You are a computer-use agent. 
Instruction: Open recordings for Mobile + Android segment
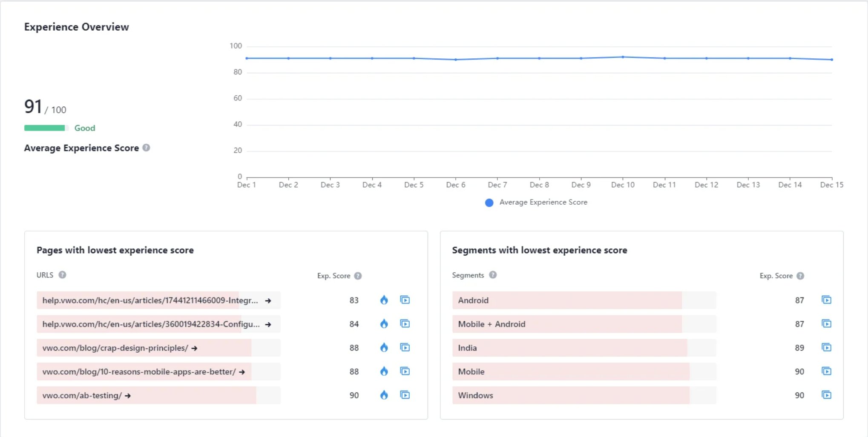point(826,324)
